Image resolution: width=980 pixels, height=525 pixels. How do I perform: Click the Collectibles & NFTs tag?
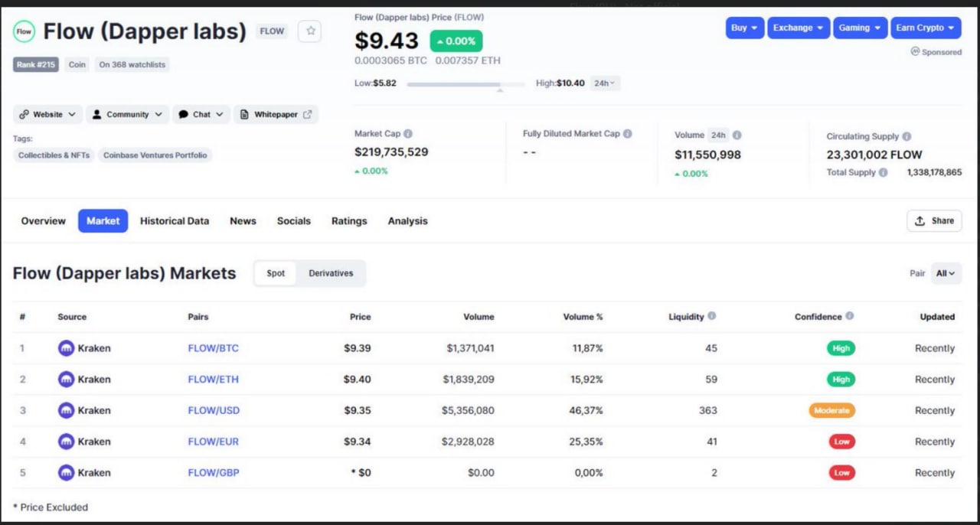point(54,155)
